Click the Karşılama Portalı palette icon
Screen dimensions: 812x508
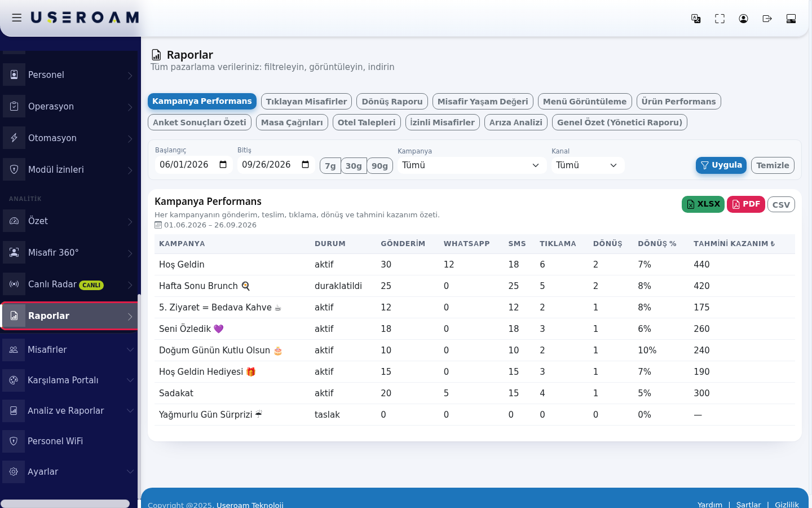14,380
